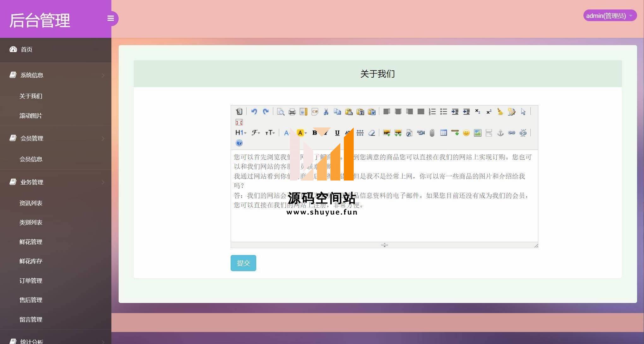Screen dimensions: 644x344
Task: Collapse the 业务管理 menu group
Action: click(56, 182)
